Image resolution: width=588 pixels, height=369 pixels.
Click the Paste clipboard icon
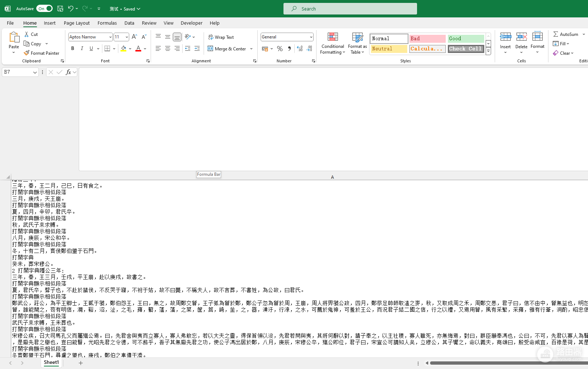pyautogui.click(x=14, y=37)
